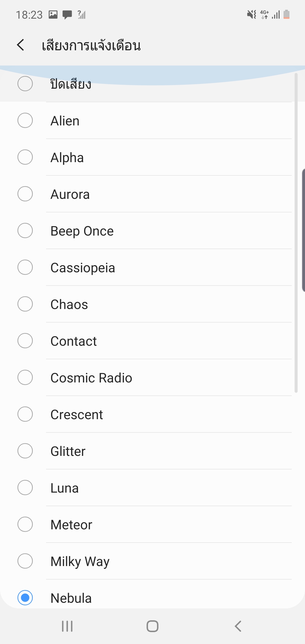305x644 pixels.
Task: Tap the message notification icon
Action: click(67, 14)
